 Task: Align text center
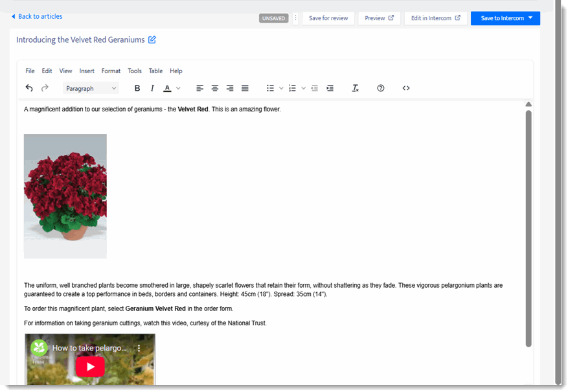click(215, 88)
